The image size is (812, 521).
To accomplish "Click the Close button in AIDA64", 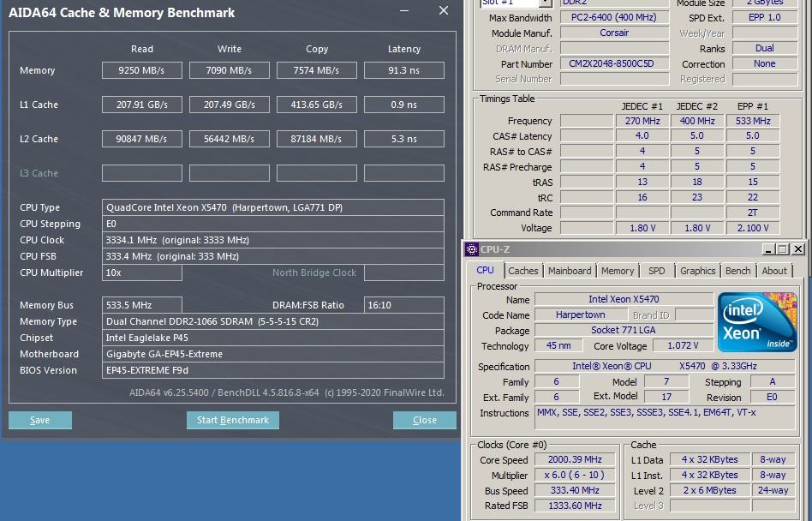I will point(424,420).
